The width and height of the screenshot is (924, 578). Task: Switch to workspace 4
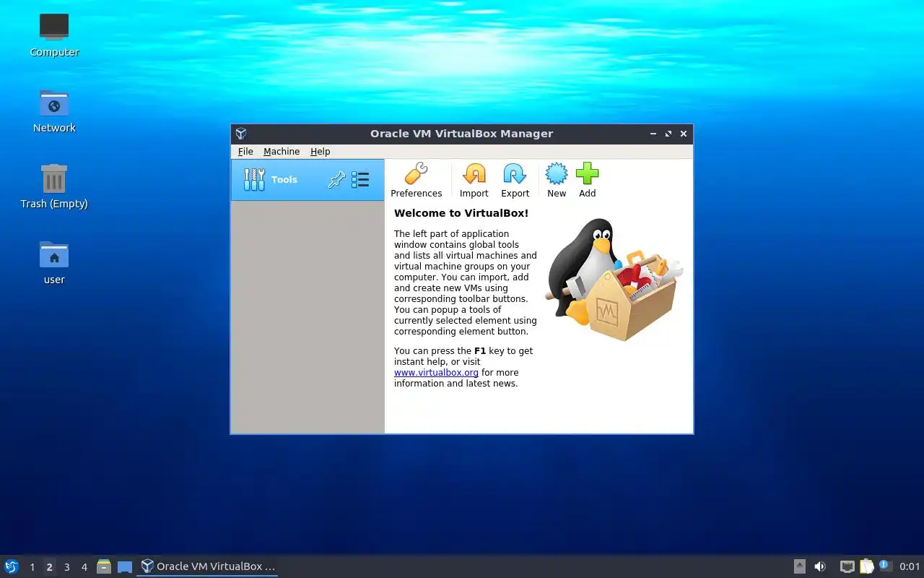pos(84,567)
